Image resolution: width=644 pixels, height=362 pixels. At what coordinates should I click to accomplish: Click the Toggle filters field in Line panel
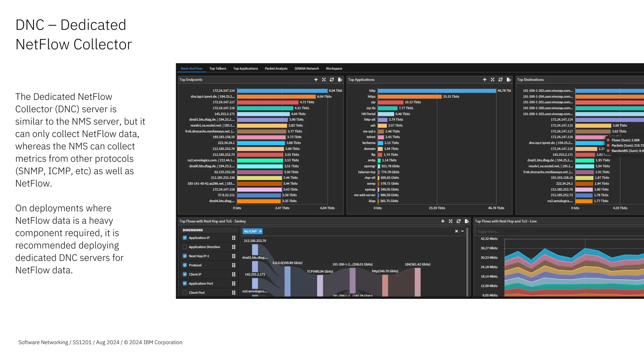(x=535, y=232)
